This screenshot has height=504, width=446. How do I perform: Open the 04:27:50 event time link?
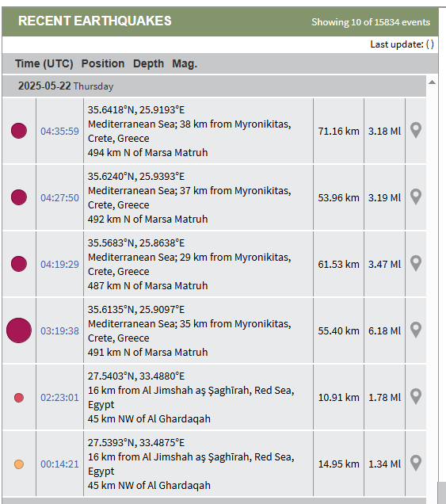(x=59, y=197)
